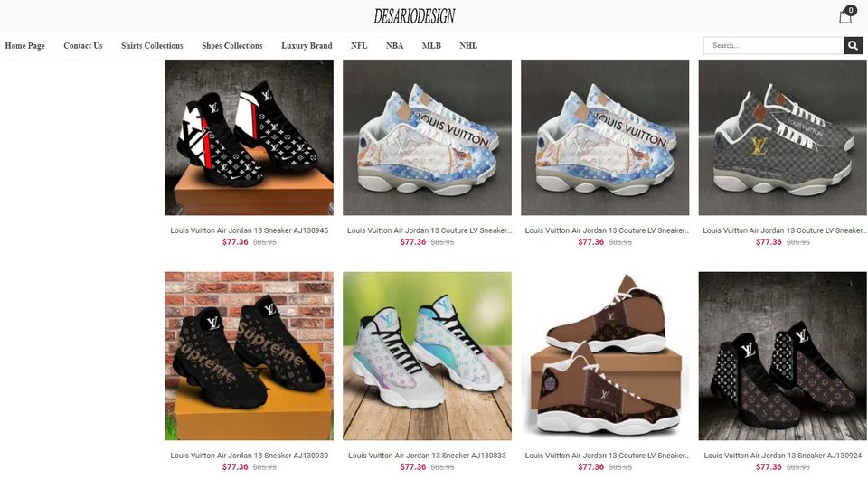This screenshot has height=479, width=868.
Task: Go to the NHL category
Action: click(x=468, y=46)
